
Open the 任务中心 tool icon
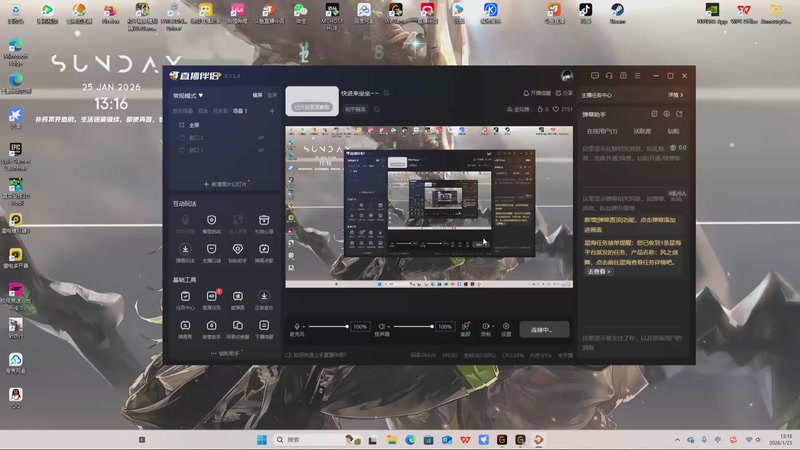185,296
